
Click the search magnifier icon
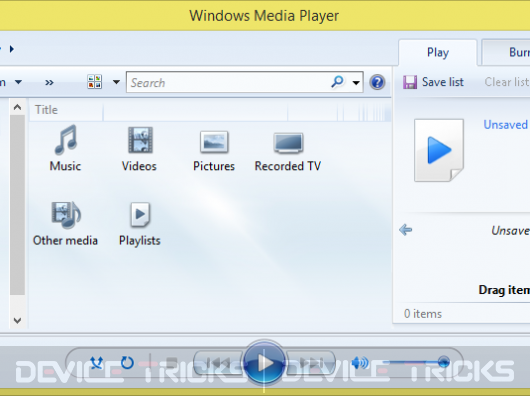point(337,81)
